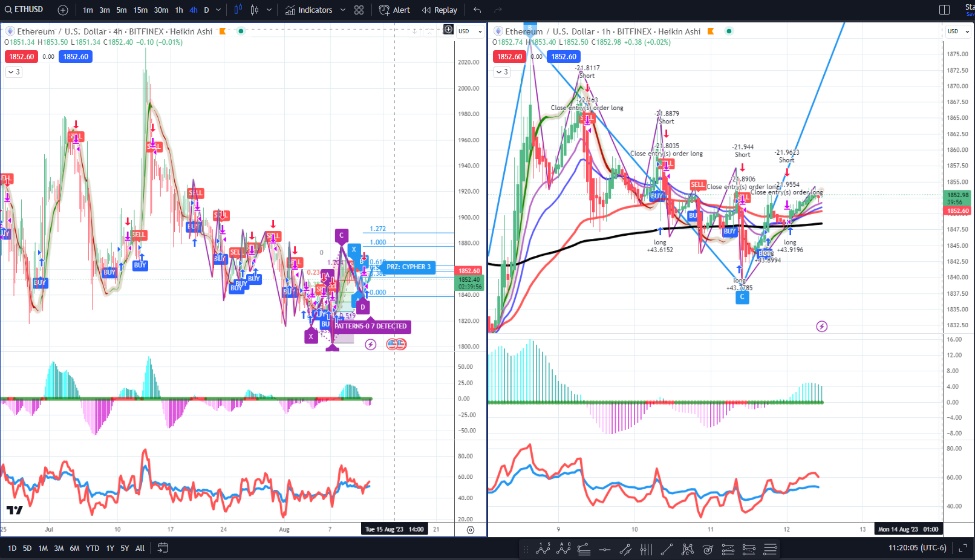Click the add symbol plus icon
Screen dimensions: 975x560
tap(63, 10)
